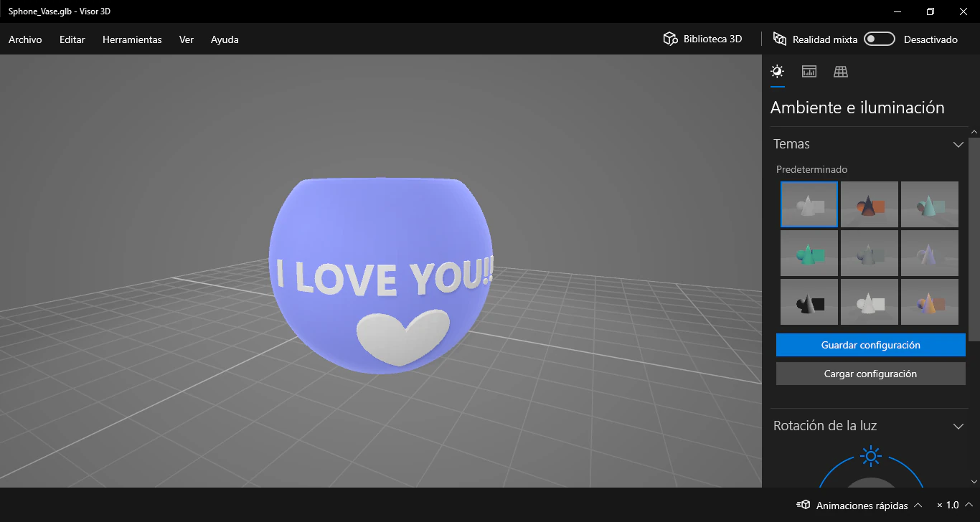Open the Herramientas menu
This screenshot has height=522, width=980.
132,39
